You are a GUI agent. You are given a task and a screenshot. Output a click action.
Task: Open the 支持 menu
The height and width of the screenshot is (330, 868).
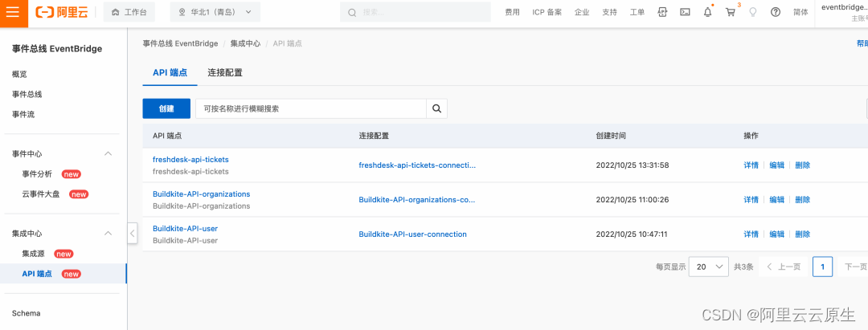click(x=609, y=12)
